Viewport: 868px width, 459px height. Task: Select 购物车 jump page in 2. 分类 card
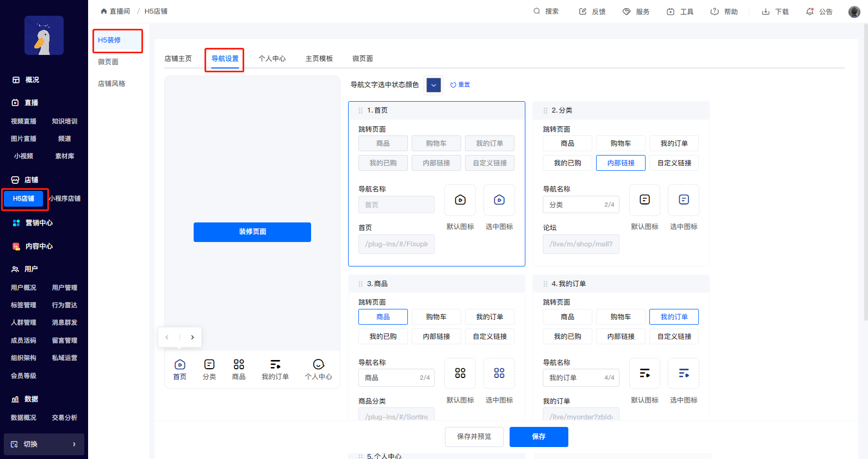click(x=621, y=144)
